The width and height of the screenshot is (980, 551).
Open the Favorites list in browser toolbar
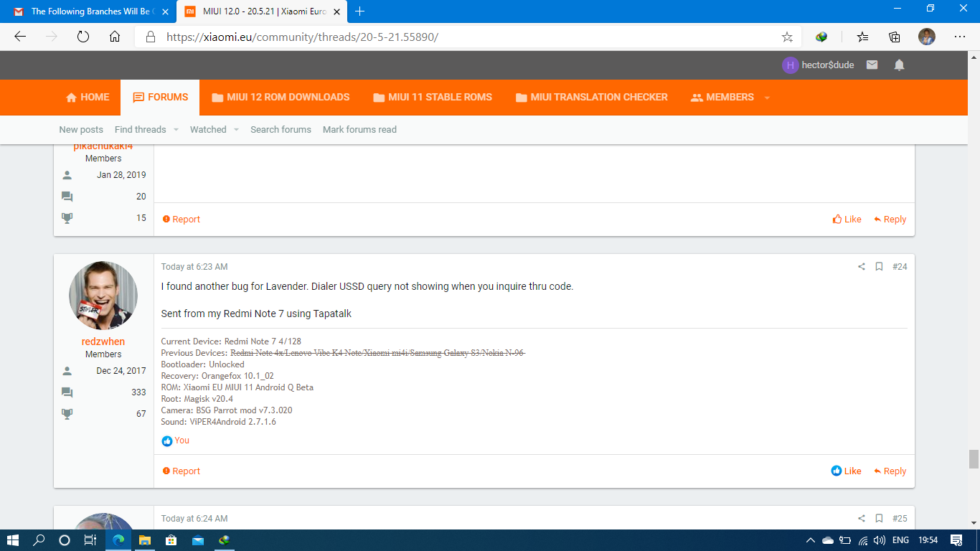[862, 37]
